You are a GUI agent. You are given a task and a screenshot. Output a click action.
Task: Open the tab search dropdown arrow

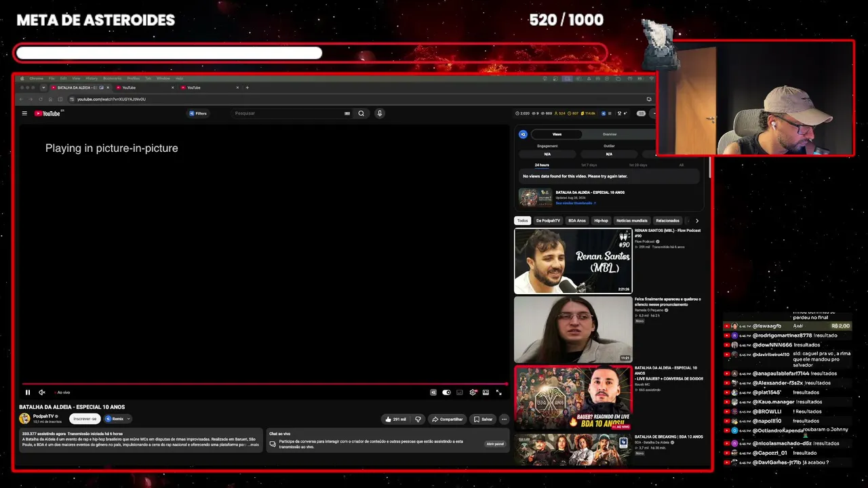(43, 87)
